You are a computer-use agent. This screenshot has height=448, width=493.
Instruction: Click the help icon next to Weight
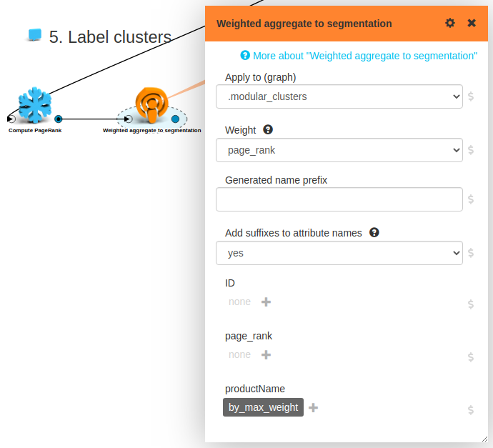pos(268,129)
